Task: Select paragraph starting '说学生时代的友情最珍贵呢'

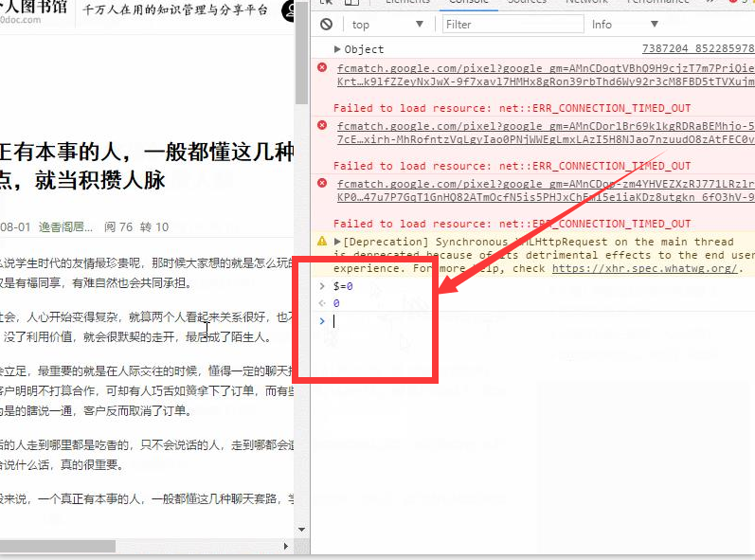Action: click(147, 273)
